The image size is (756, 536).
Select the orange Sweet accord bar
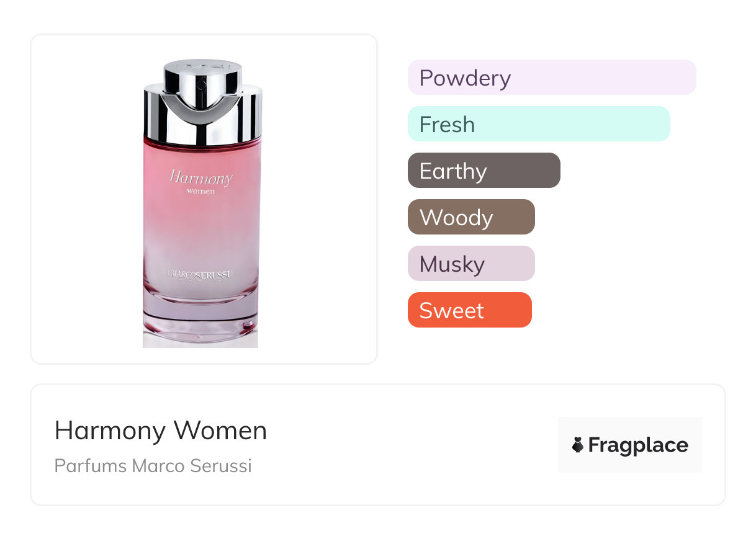tap(470, 310)
